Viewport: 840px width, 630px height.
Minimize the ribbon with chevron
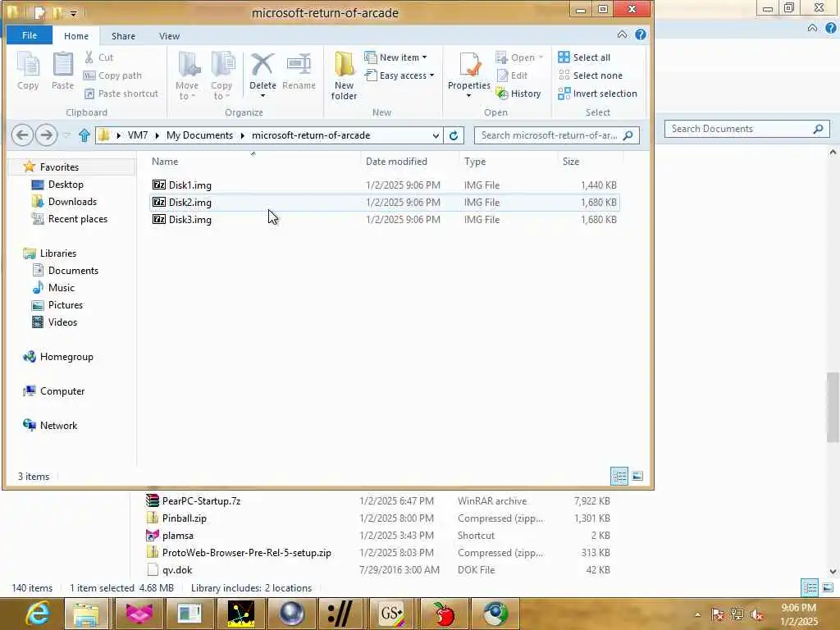click(622, 34)
